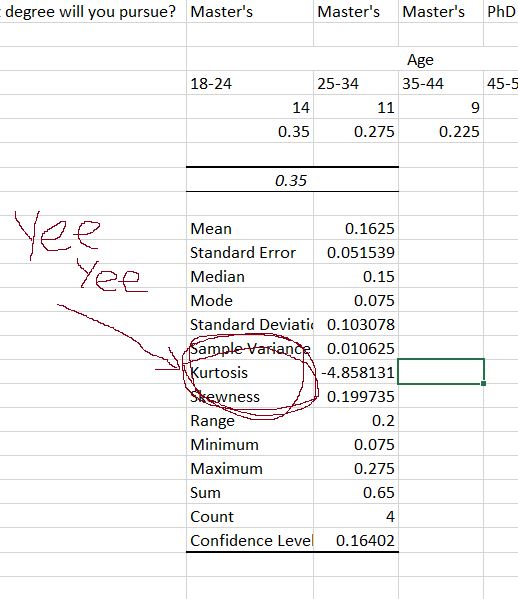Click the Age header cell
The image size is (518, 599).
420,60
